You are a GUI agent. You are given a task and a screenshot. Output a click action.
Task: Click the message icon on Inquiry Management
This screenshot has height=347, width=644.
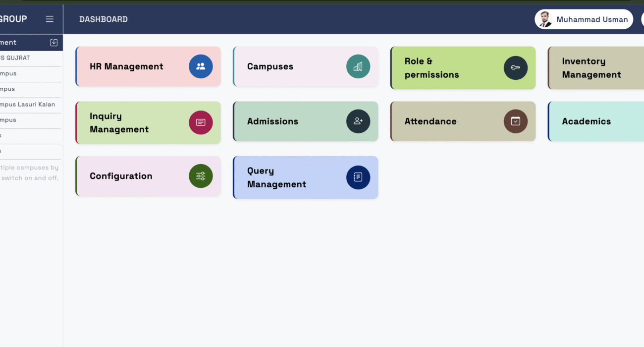(x=201, y=122)
